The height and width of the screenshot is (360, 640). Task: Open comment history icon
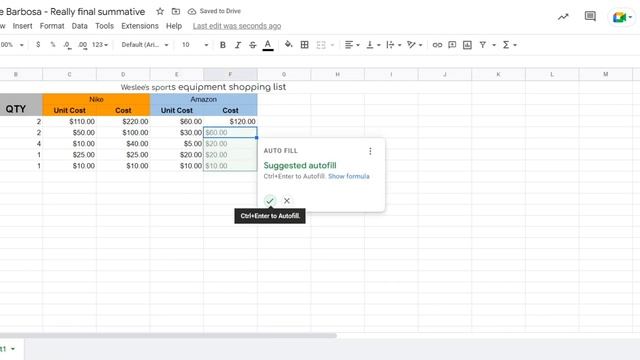click(590, 16)
